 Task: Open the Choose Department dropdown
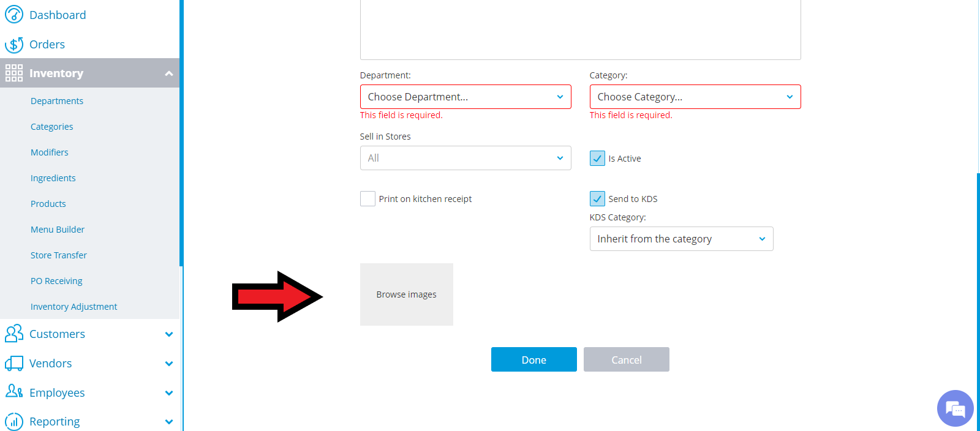tap(466, 97)
